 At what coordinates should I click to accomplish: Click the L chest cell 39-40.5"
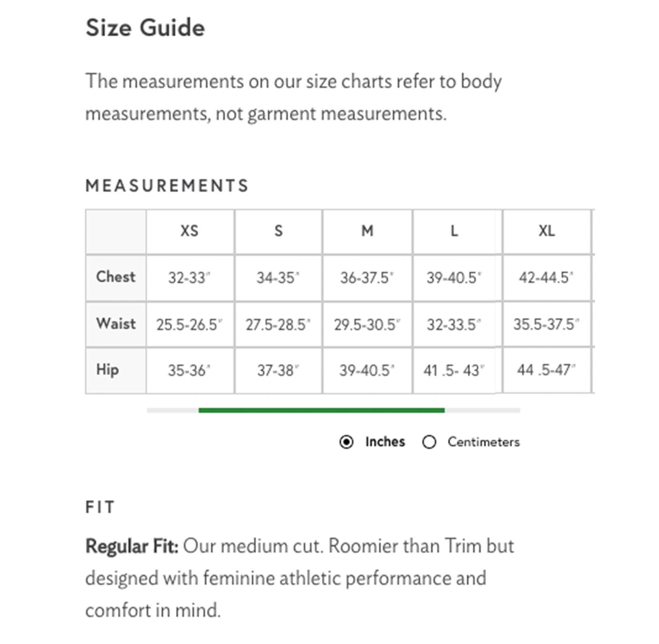[454, 278]
